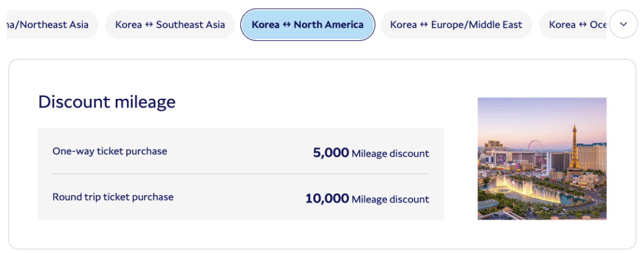
Task: Select the Round trip ticket purchase label
Action: [x=113, y=197]
